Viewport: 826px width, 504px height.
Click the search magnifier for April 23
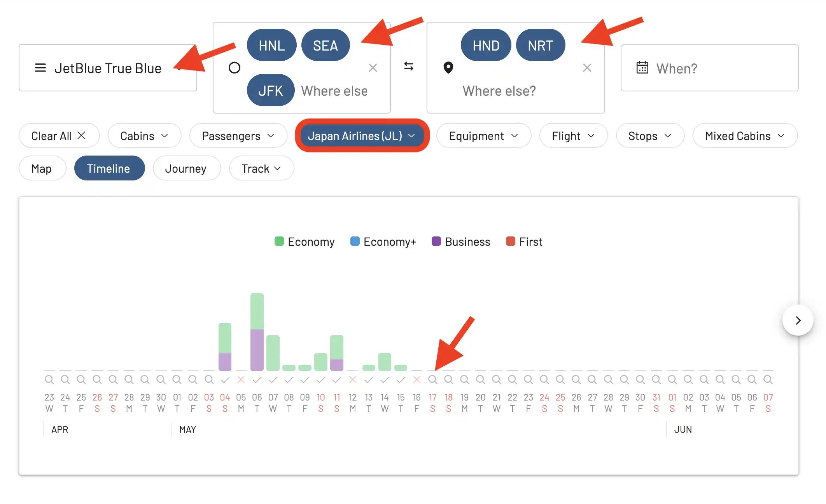pyautogui.click(x=49, y=379)
